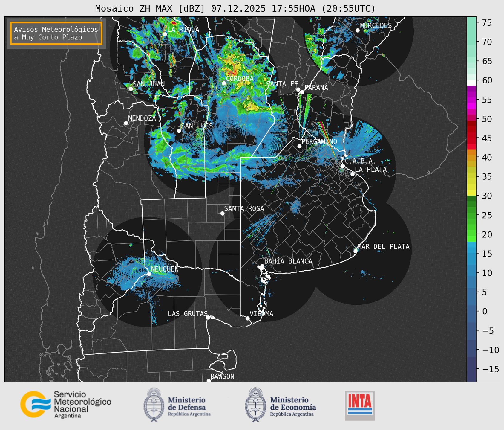Select the Mar del Plata marker dot
Viewport: 504px width, 430px height.
pyautogui.click(x=356, y=251)
